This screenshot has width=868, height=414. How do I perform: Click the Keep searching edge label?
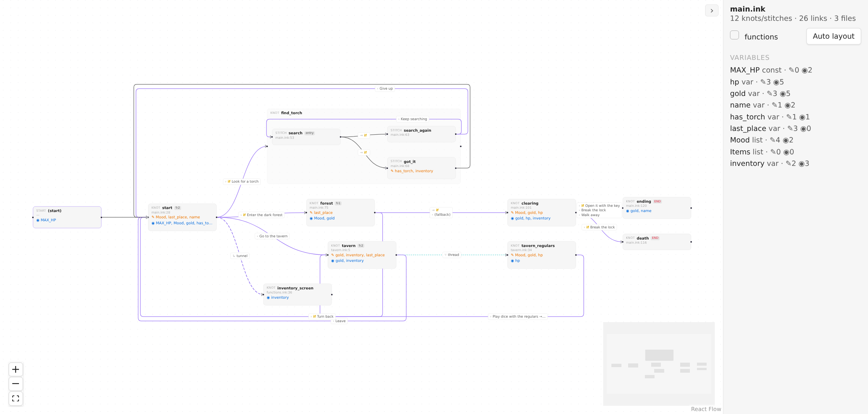coord(413,119)
